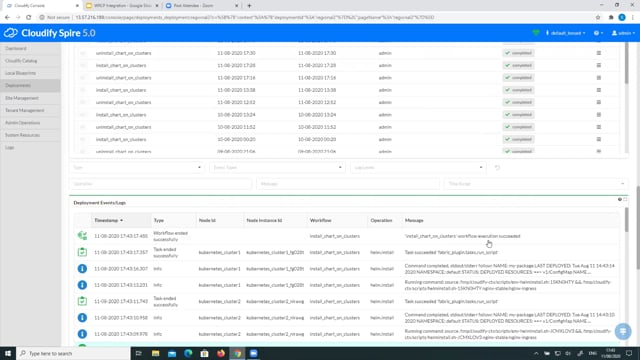
Task: Open menu for install_chart_on_clusters 10-08-2020 00:20 execution
Action: (x=599, y=139)
